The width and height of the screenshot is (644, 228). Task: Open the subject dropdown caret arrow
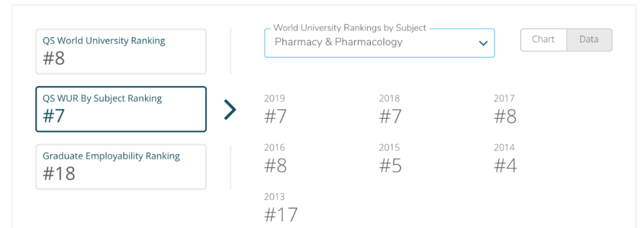(x=483, y=43)
